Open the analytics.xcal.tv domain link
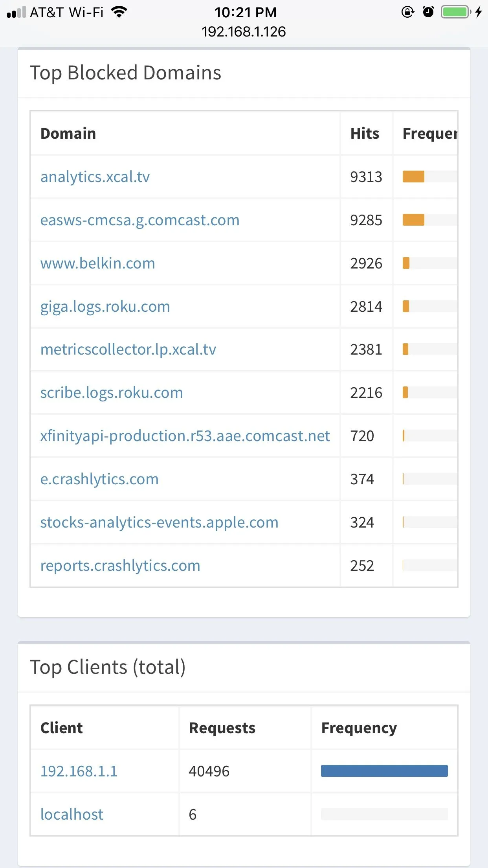The image size is (488, 868). 95,177
